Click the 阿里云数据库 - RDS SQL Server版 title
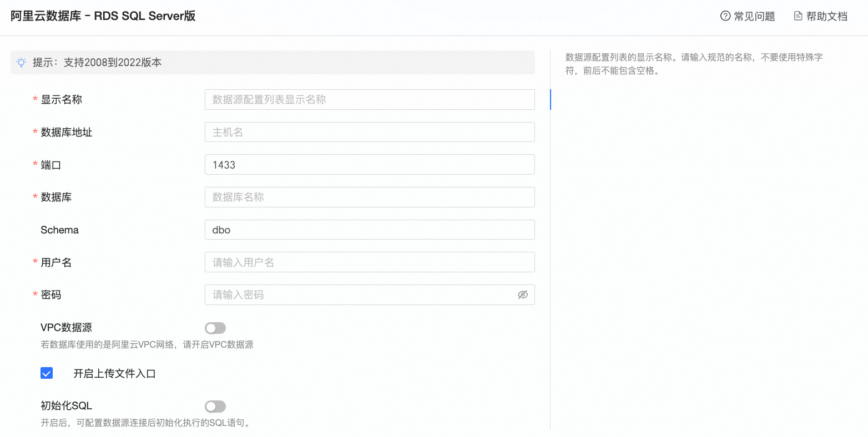This screenshot has height=437, width=868. tap(103, 16)
